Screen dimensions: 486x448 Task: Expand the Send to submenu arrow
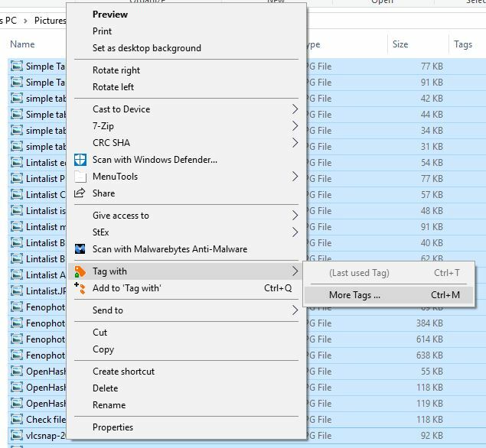[295, 310]
